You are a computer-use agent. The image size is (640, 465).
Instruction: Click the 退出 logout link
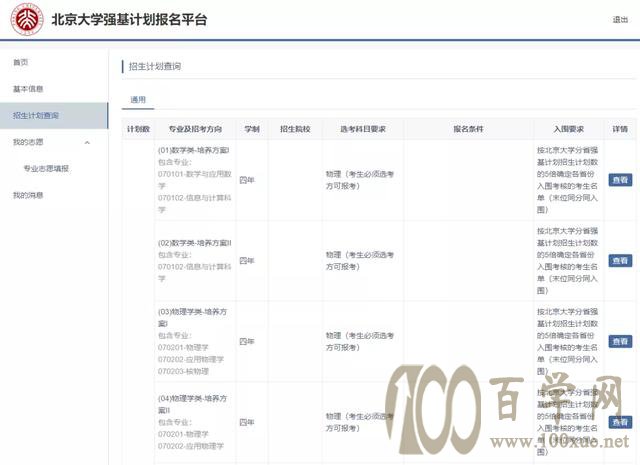pos(620,20)
